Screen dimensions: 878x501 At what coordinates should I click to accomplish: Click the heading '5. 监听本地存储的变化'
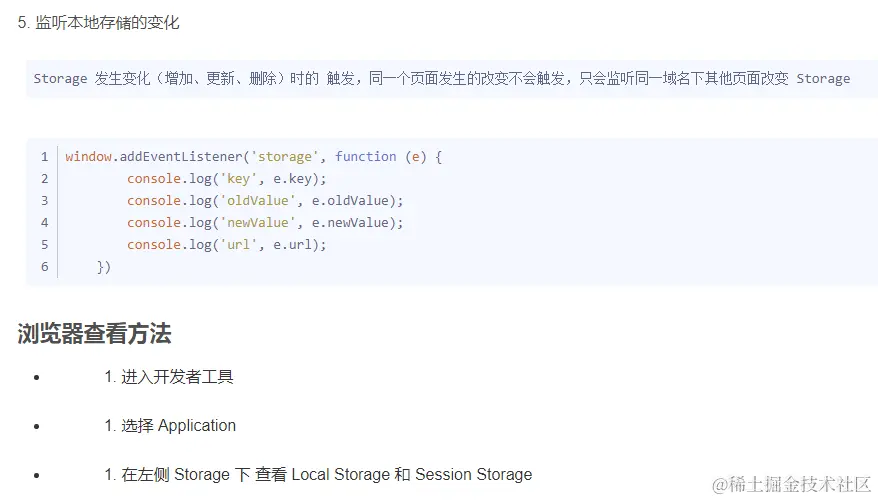click(x=98, y=22)
